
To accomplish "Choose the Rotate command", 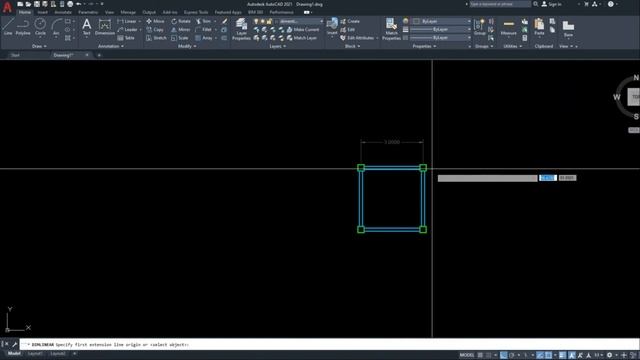I will 181,21.
